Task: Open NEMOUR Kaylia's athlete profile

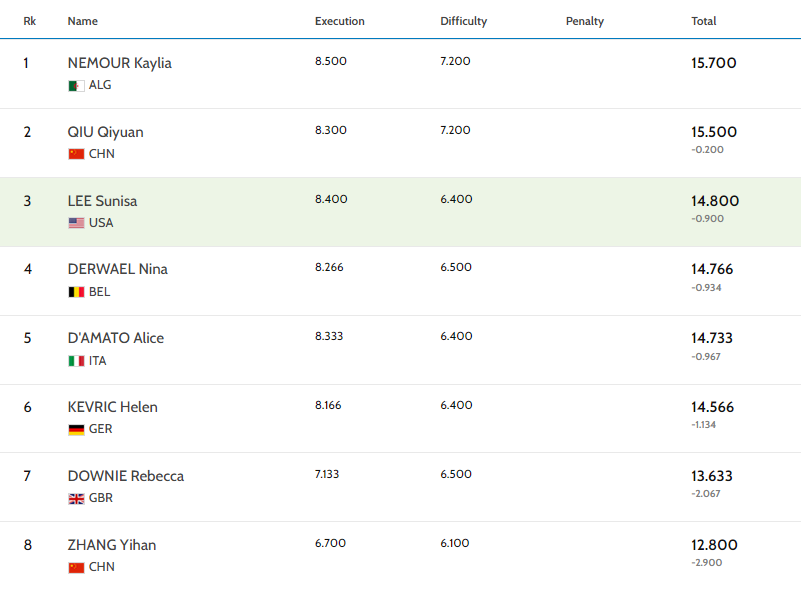Action: pyautogui.click(x=119, y=62)
